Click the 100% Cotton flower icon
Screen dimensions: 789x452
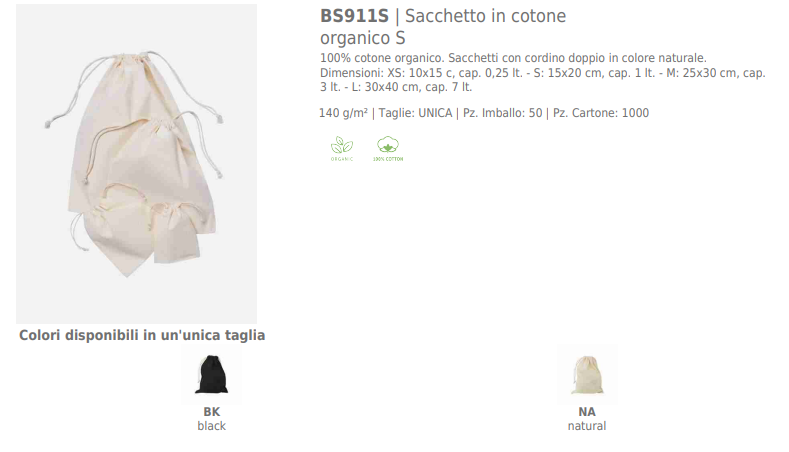(388, 148)
